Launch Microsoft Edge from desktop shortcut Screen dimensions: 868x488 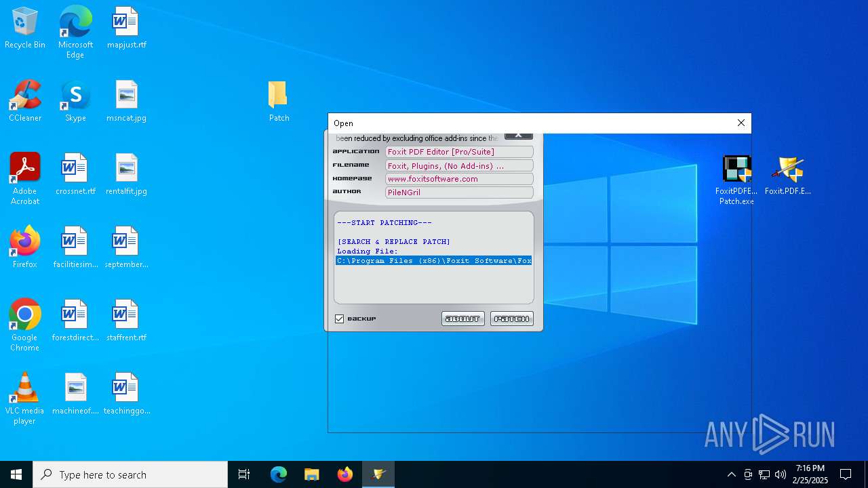point(75,32)
